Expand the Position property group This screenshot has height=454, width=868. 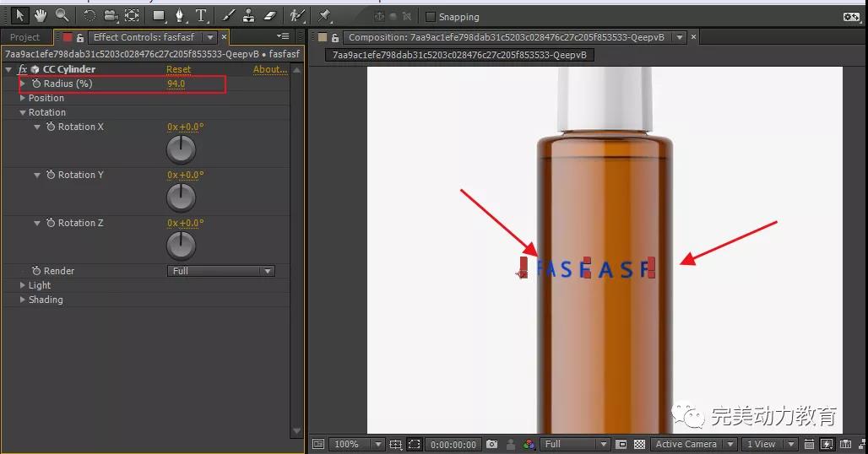coord(23,98)
